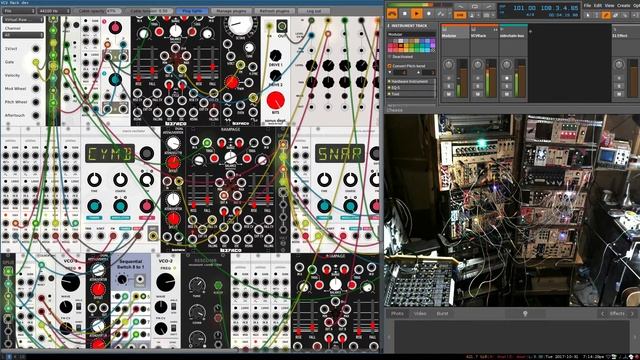Select the orange pencil tool in Bitwig
The height and width of the screenshot is (360, 640).
[606, 15]
